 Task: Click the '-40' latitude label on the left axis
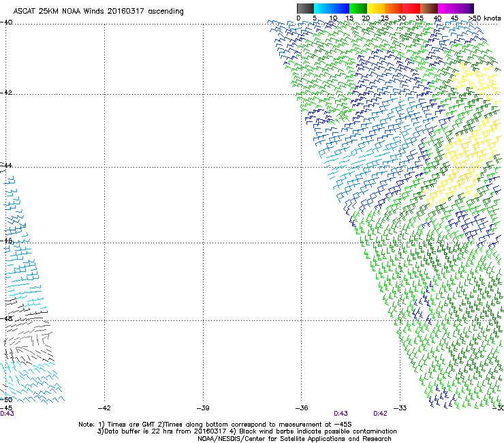(6, 22)
